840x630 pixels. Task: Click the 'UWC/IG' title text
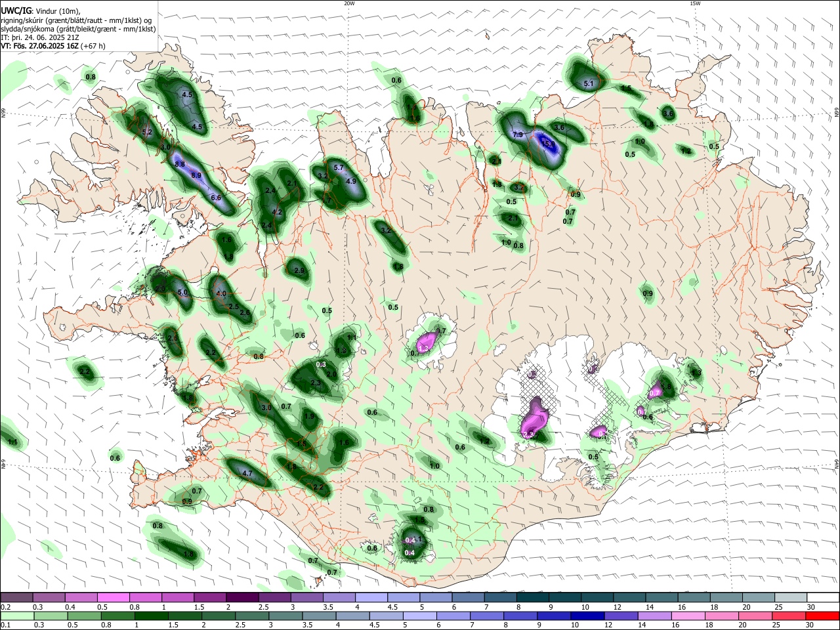coord(15,10)
